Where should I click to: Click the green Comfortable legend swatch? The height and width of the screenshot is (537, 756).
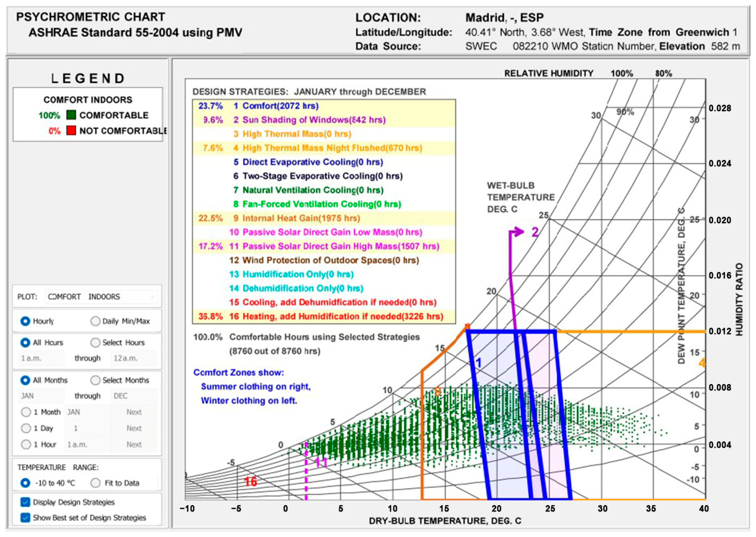(71, 115)
